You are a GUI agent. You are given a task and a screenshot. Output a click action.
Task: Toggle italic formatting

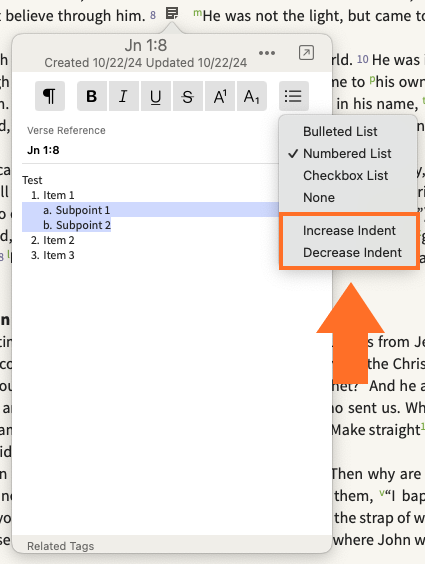coord(123,96)
